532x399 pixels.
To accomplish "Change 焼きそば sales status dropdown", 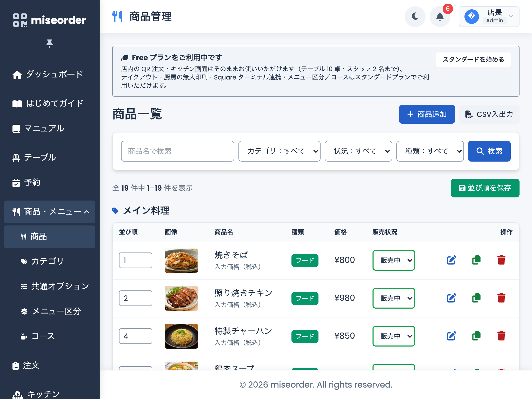I will click(394, 260).
